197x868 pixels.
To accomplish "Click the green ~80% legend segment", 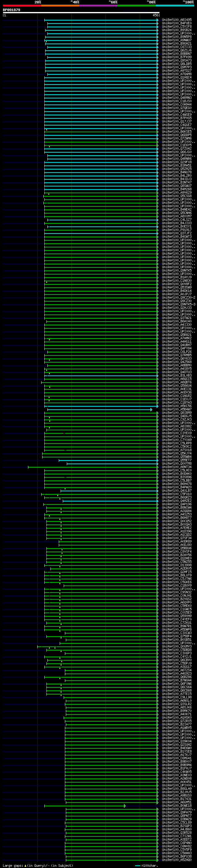I will pos(137,6).
